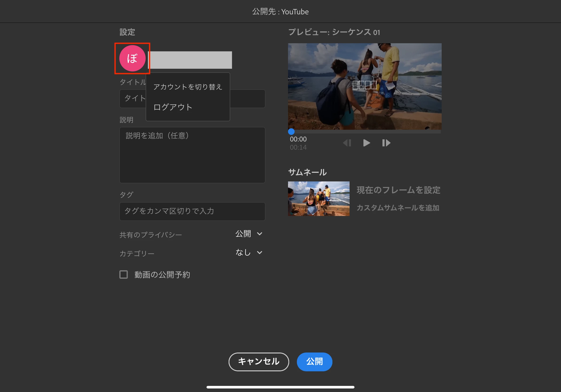Choose ログアウト from account menu
The height and width of the screenshot is (392, 561).
click(x=173, y=107)
